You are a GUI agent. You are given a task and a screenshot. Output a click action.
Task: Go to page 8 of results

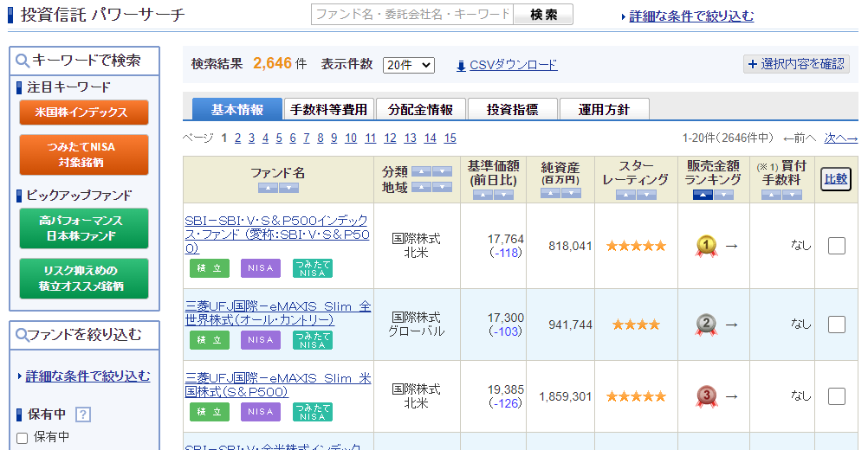click(x=320, y=138)
